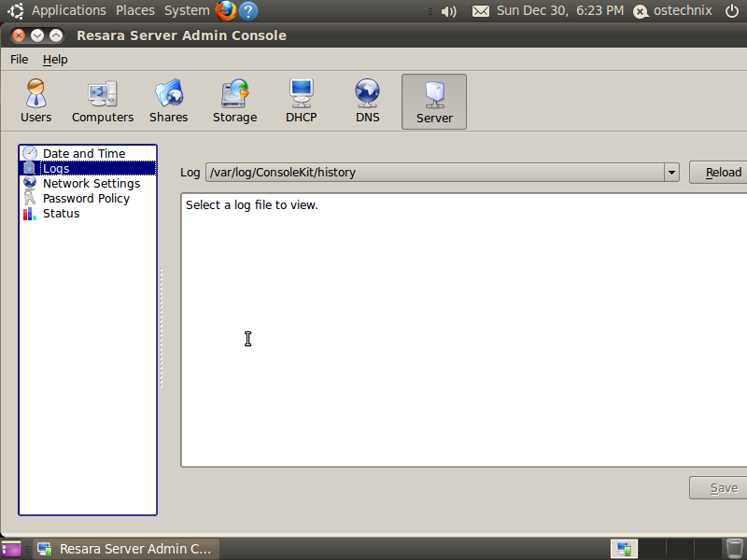Click the Show Desktop taskbar icon

[11, 550]
